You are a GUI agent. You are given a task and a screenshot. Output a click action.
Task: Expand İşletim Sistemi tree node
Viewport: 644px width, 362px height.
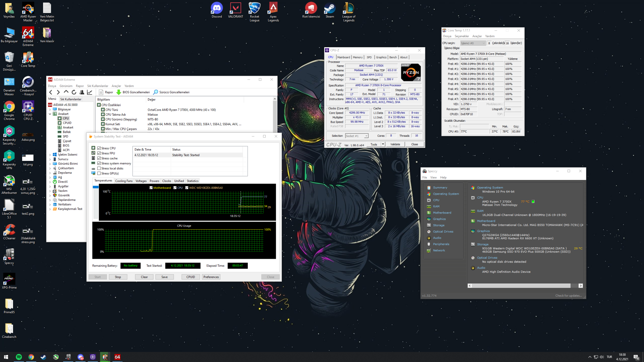[50, 155]
